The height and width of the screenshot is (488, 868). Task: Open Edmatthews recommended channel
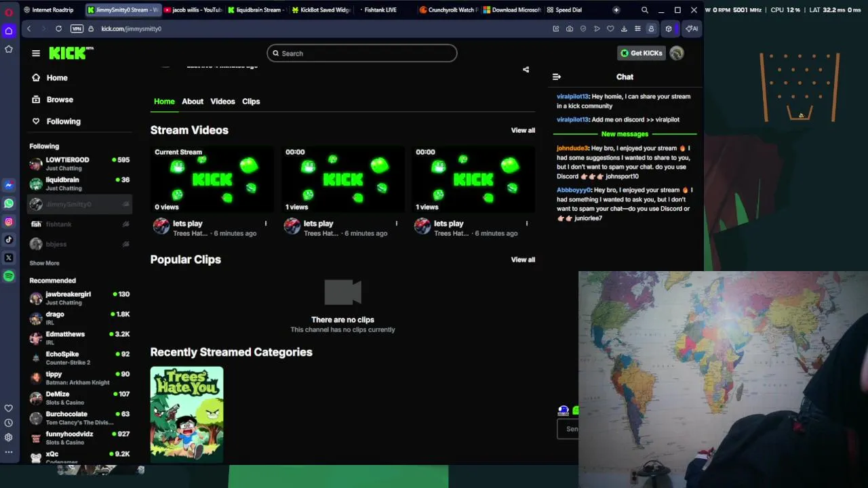pyautogui.click(x=79, y=338)
